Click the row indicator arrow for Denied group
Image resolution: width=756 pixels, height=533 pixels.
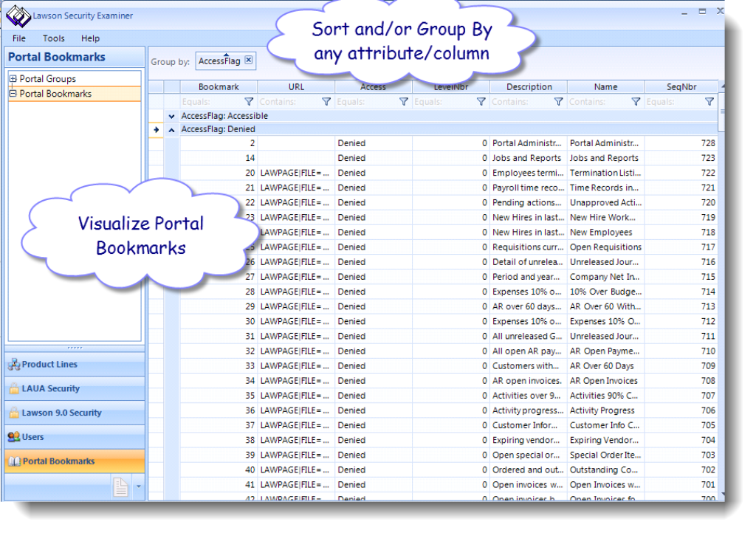[157, 130]
